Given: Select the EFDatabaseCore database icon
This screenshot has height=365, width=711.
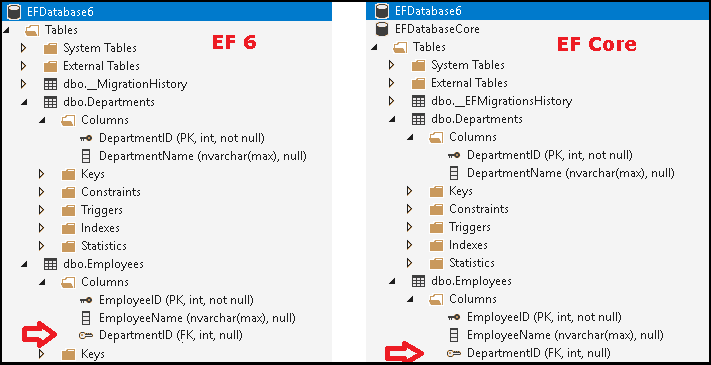Looking at the screenshot, I should pos(383,29).
